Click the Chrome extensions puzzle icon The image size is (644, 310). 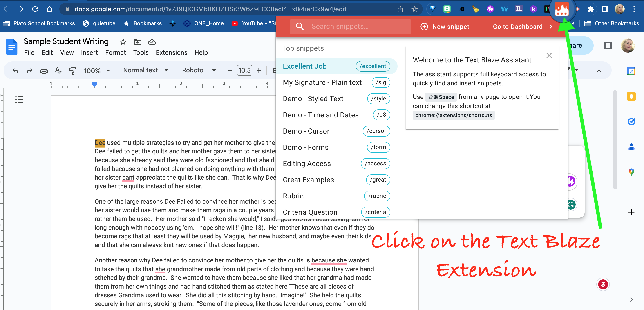click(x=591, y=9)
